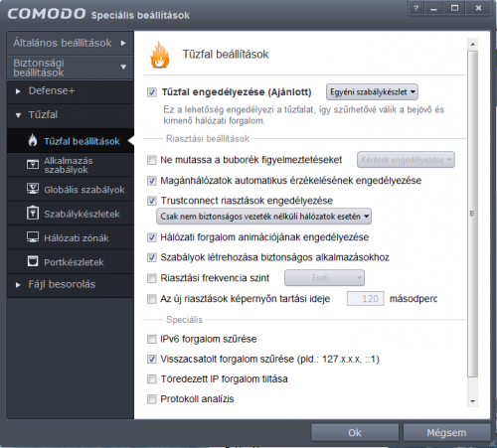The height and width of the screenshot is (448, 497).
Task: Click the flame icon beside Tűzfal beállítások
Action: tap(33, 140)
